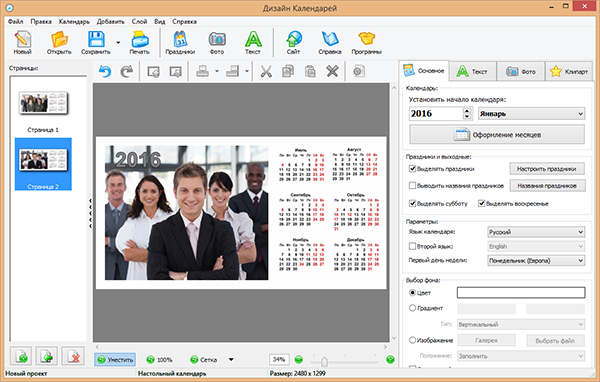Enable Выводить названия праздников checkbox
600x382 pixels.
[x=412, y=186]
